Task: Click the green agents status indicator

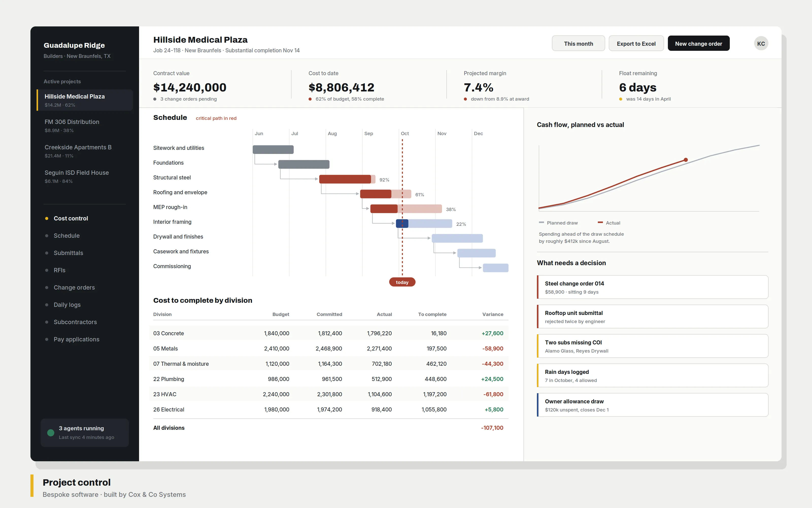Action: (51, 432)
